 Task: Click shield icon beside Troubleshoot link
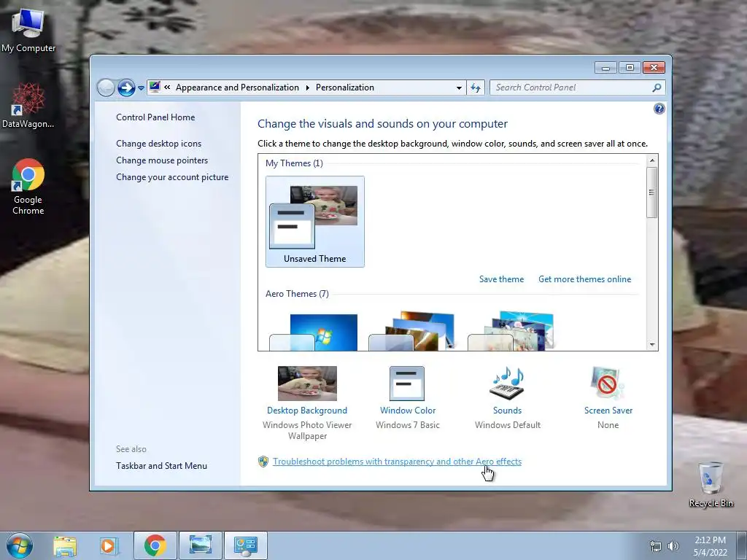point(263,462)
